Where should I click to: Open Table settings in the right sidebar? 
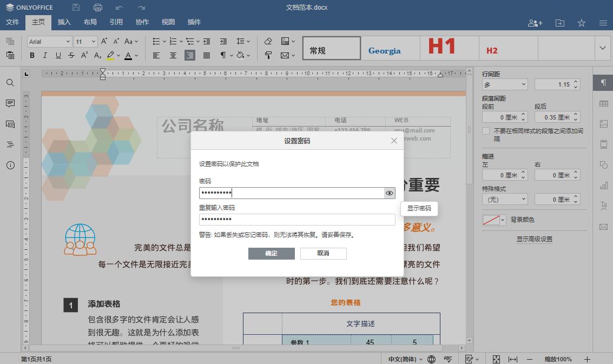604,103
